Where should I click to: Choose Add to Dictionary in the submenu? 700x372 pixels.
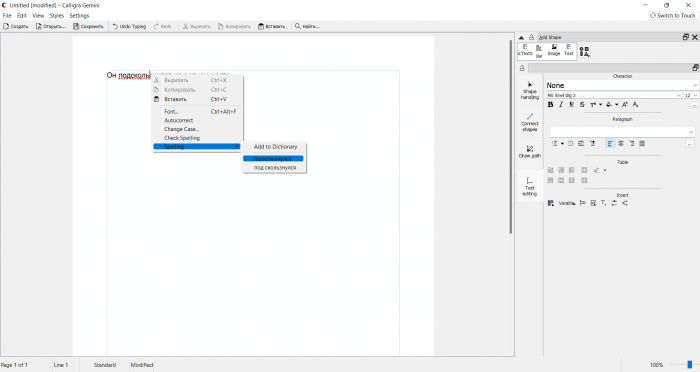pyautogui.click(x=275, y=146)
